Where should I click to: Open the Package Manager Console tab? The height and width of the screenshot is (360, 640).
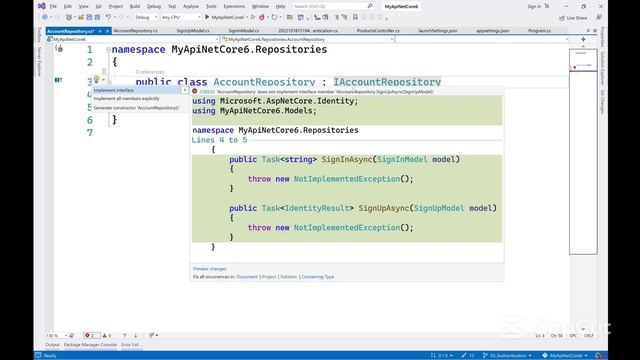click(x=90, y=345)
